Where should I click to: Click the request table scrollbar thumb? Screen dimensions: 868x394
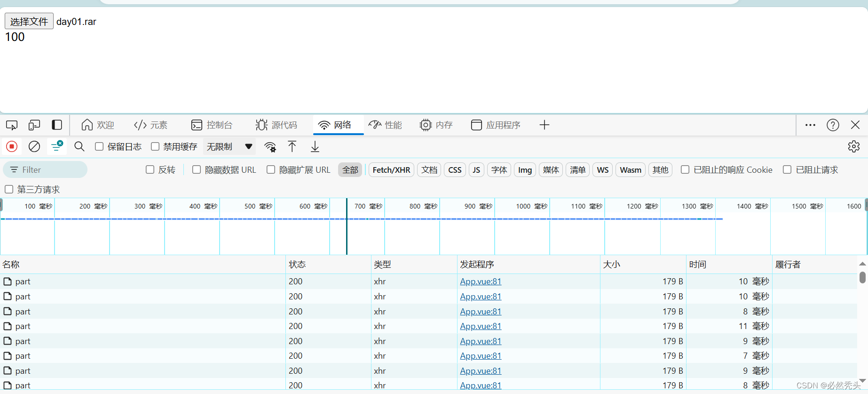coord(862,277)
